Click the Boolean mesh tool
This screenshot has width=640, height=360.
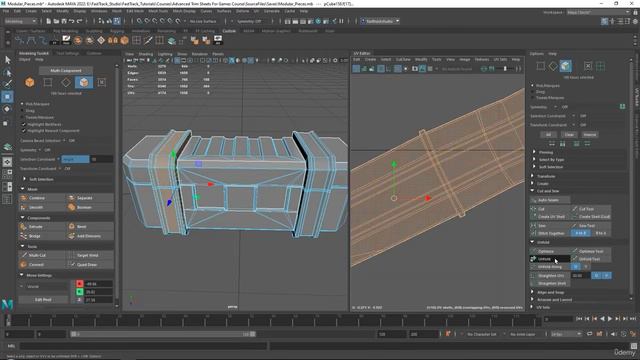click(x=90, y=207)
